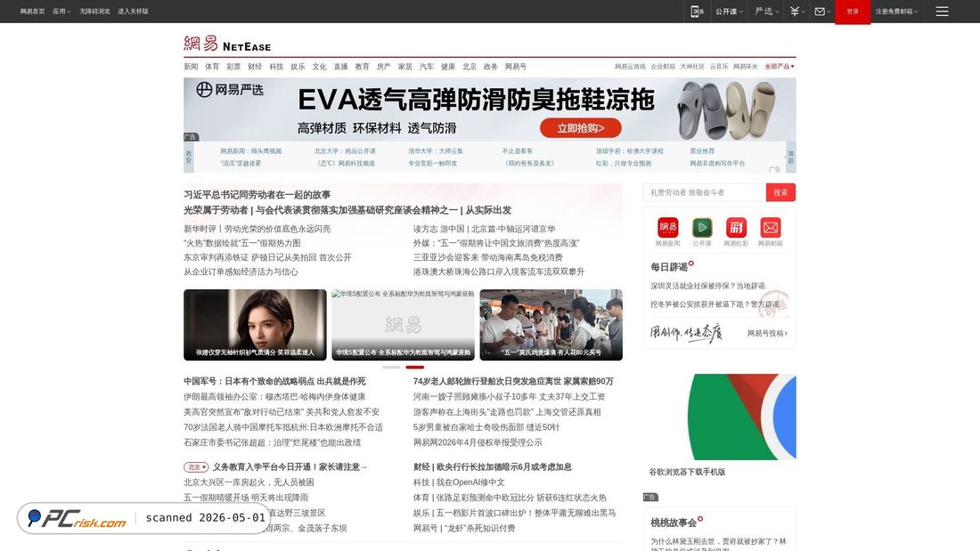Viewport: 980px width, 551px height.
Task: Open the 公开课 green play icon
Action: point(702,227)
